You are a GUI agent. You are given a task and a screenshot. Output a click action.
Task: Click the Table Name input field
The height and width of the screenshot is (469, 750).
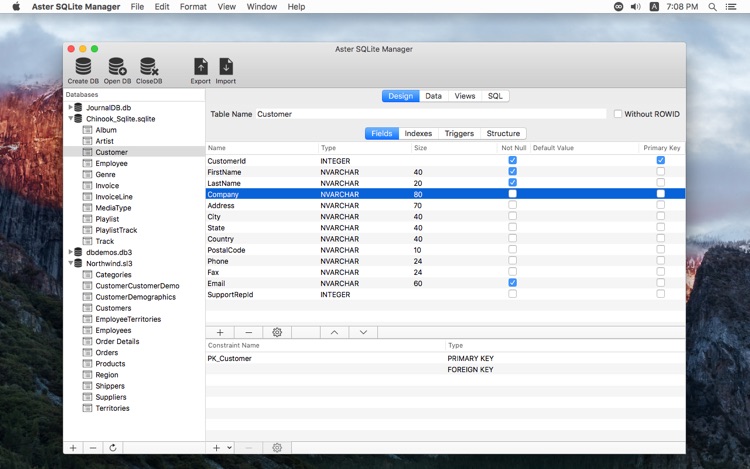point(430,114)
